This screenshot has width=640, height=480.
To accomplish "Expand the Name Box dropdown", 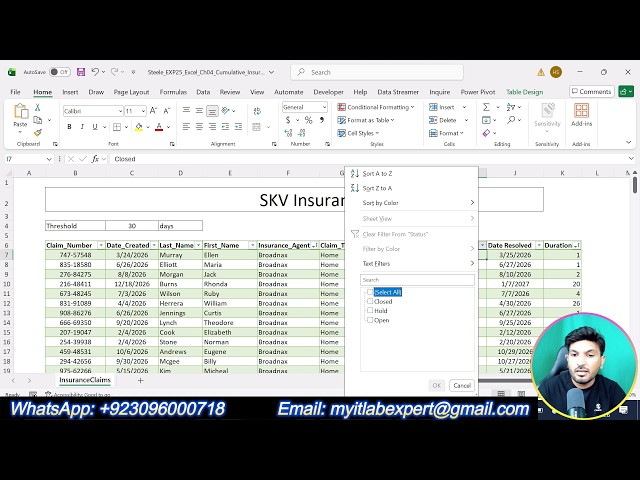I will coord(49,159).
